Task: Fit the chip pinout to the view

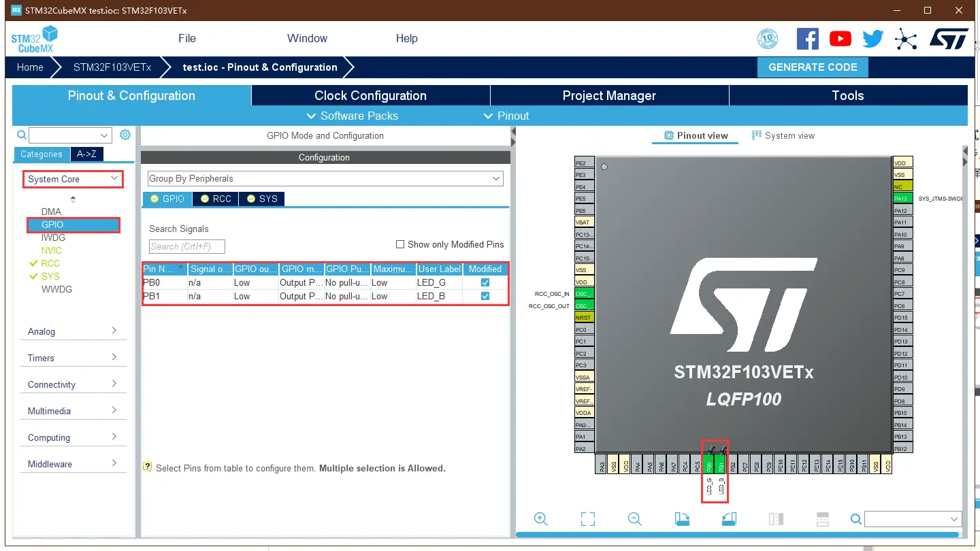Action: pyautogui.click(x=588, y=518)
